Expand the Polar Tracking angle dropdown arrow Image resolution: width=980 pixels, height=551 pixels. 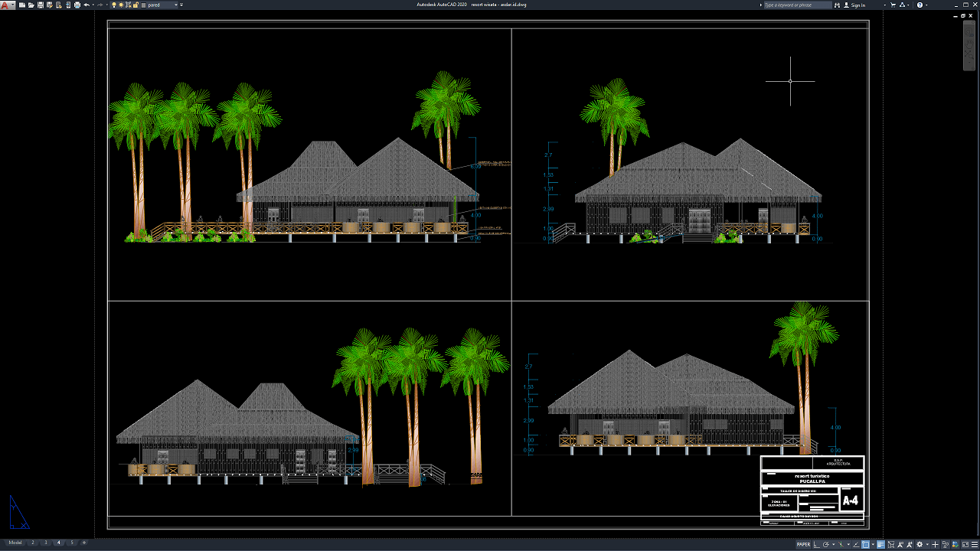point(834,545)
